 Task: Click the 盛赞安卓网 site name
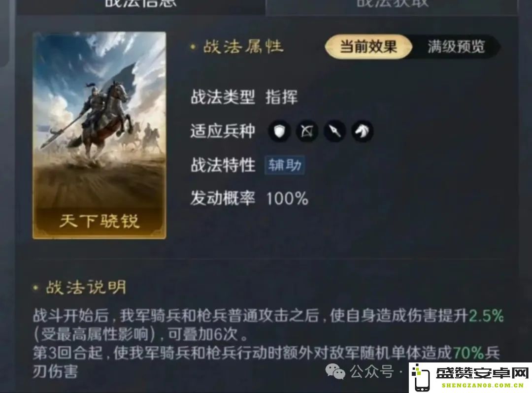click(x=482, y=373)
